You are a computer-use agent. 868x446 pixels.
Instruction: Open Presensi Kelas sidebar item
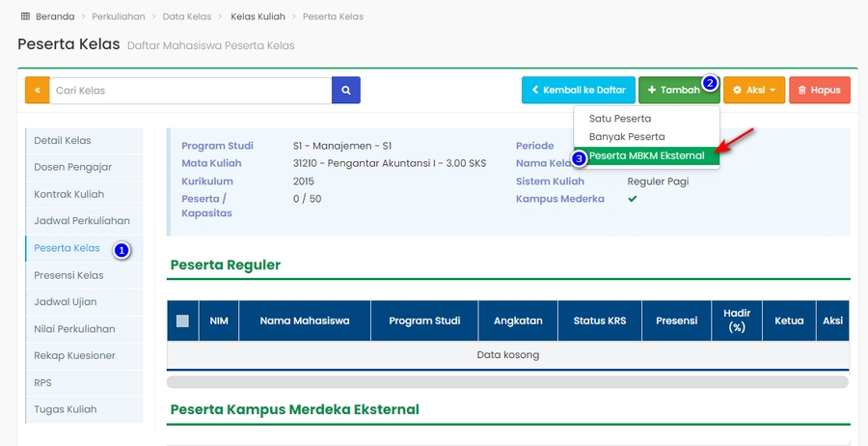68,275
